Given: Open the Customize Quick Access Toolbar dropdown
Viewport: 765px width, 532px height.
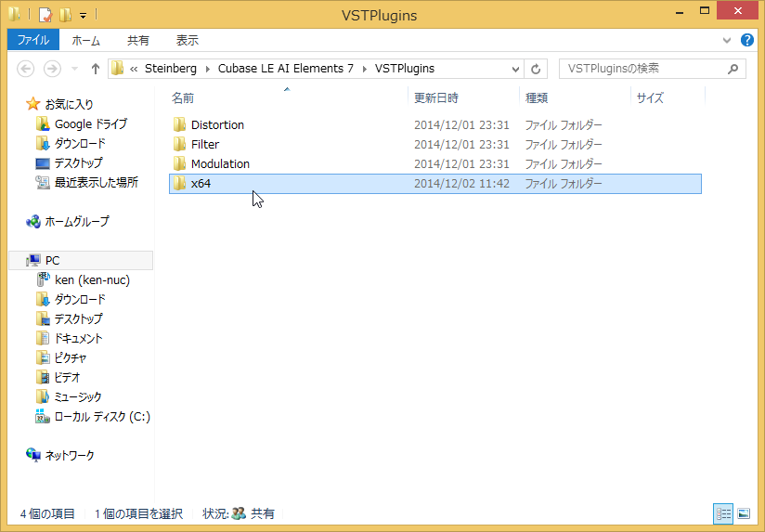Looking at the screenshot, I should click(83, 16).
